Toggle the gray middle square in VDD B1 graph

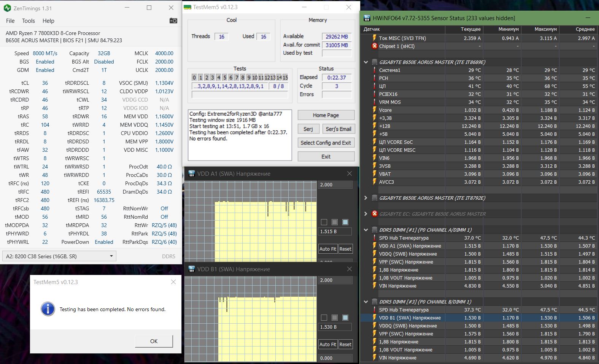pos(335,318)
